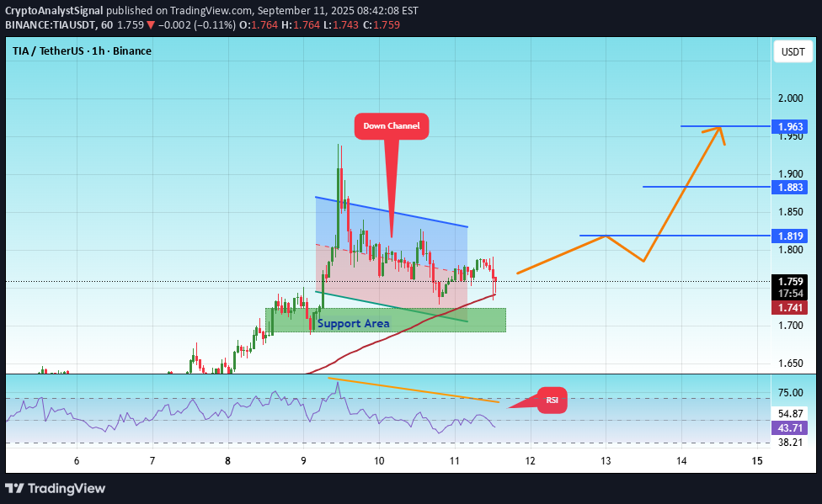Click date 13 on time axis
Viewport: 822px width, 504px height.
tap(606, 461)
